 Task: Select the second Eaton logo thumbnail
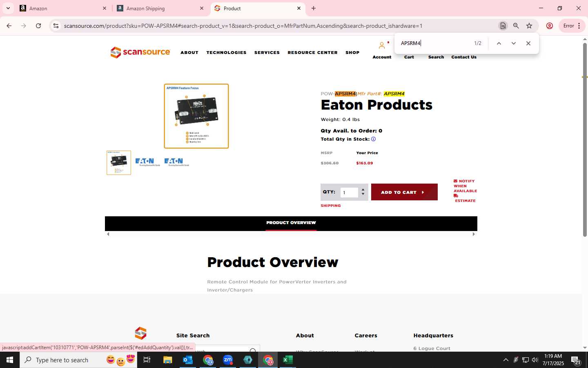pyautogui.click(x=147, y=162)
